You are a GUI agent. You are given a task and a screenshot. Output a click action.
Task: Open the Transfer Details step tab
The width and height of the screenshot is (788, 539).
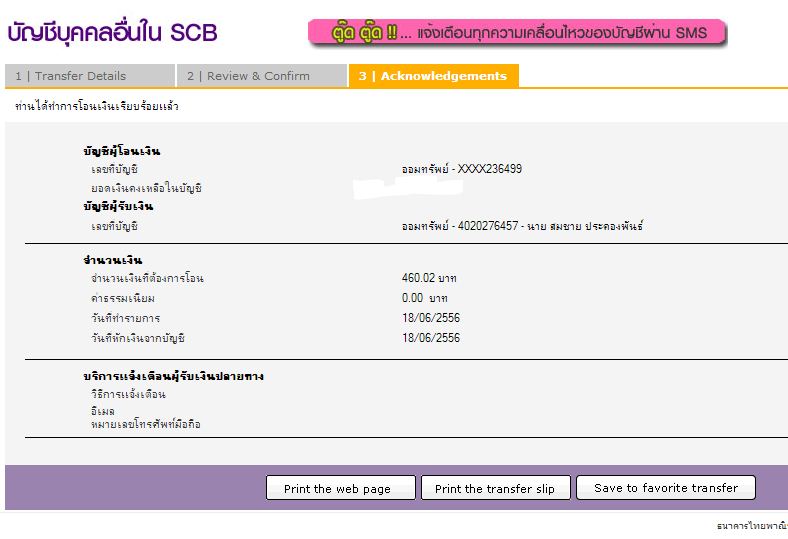pos(90,76)
